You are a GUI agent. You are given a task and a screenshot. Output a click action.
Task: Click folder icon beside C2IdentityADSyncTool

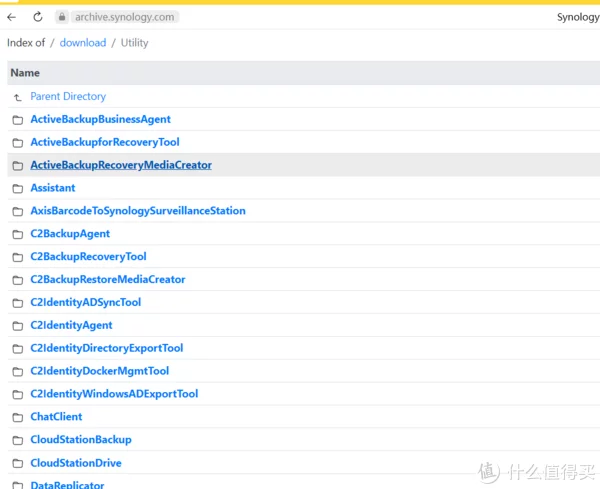(18, 303)
